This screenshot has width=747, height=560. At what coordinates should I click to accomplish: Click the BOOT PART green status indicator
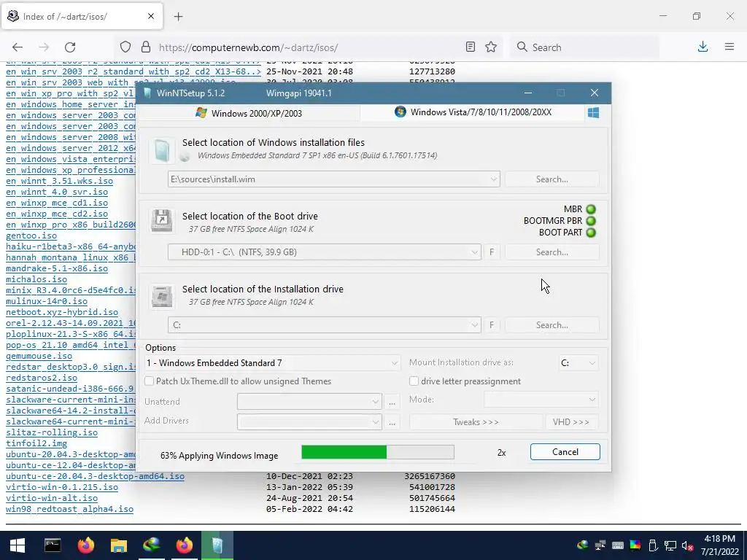click(591, 233)
